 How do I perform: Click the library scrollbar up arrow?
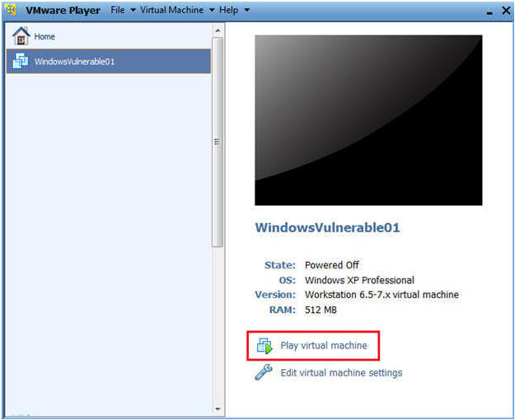[x=218, y=30]
